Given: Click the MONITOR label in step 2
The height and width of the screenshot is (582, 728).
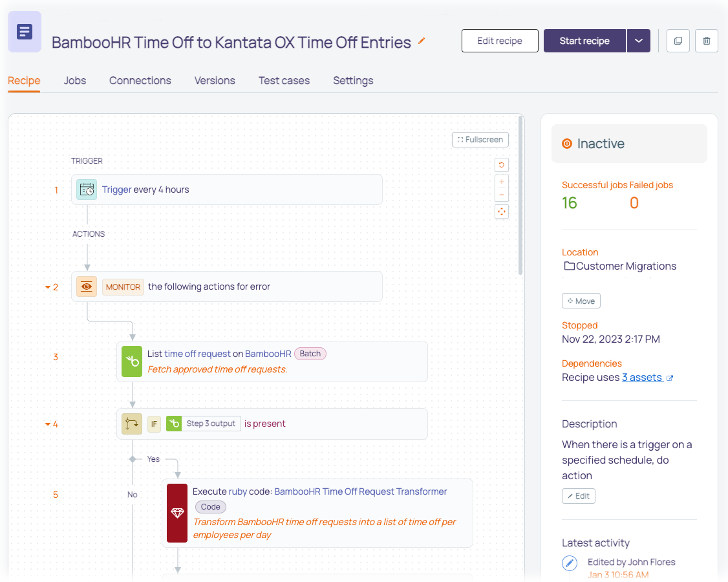Looking at the screenshot, I should pyautogui.click(x=123, y=287).
